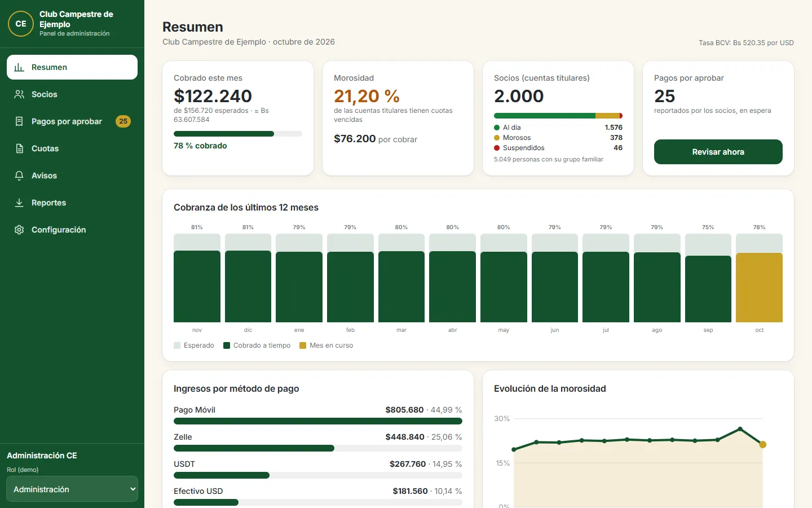Click the yellow Morosos status dot
Viewport: 812px width, 508px height.
497,138
